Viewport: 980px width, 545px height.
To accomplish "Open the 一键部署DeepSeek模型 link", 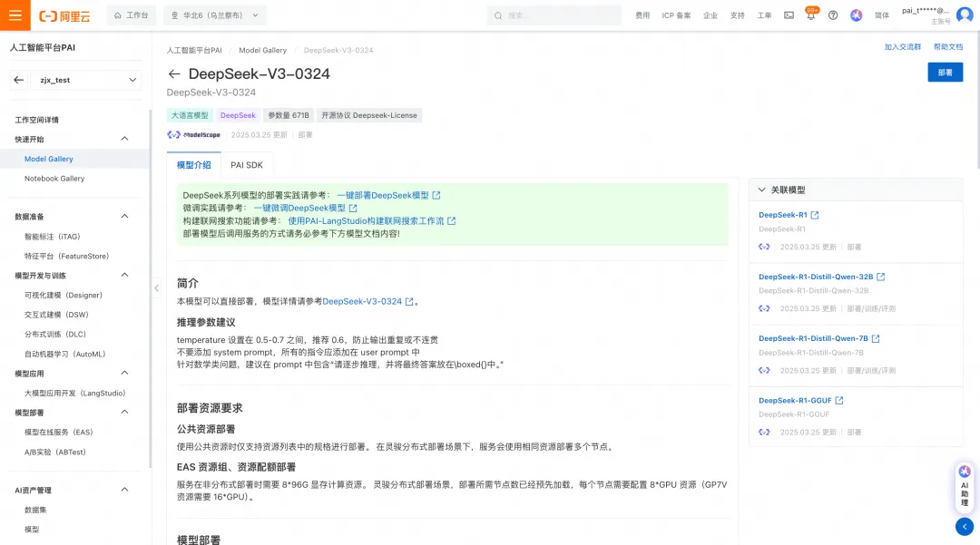I will coord(383,195).
